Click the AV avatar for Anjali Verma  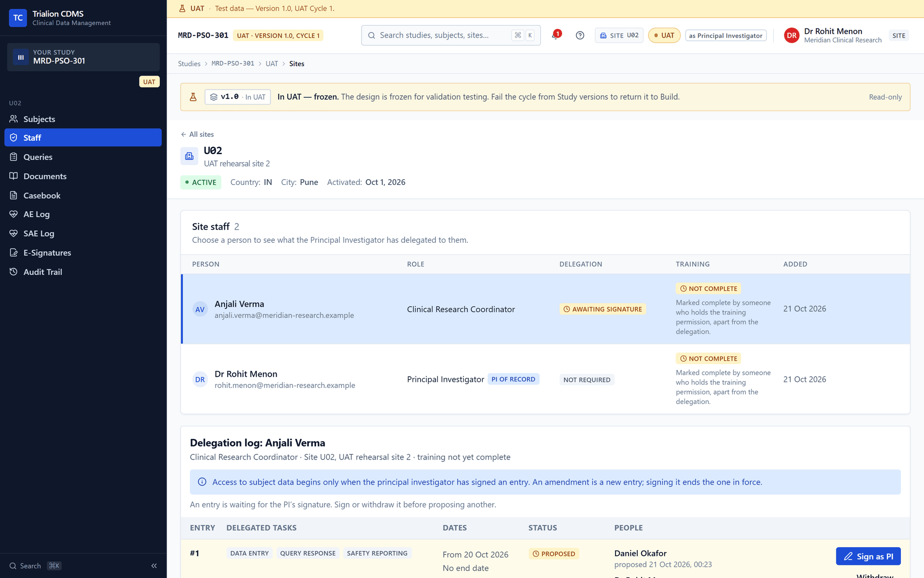click(x=200, y=309)
